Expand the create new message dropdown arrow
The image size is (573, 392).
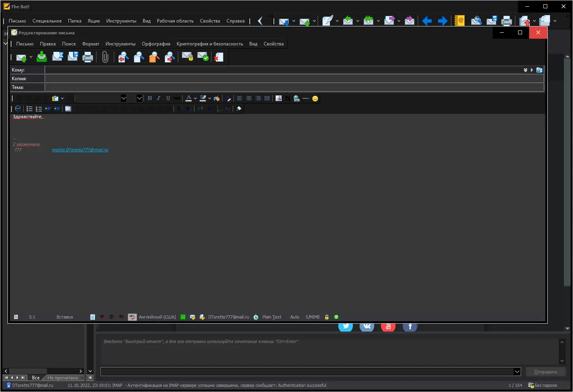pos(337,21)
